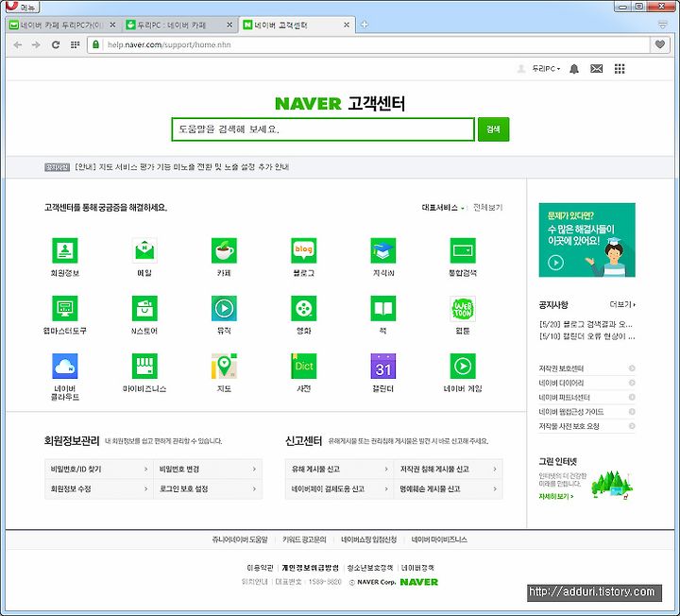Image resolution: width=680 pixels, height=616 pixels.
Task: Open the 지도 map pin icon
Action: pos(224,367)
